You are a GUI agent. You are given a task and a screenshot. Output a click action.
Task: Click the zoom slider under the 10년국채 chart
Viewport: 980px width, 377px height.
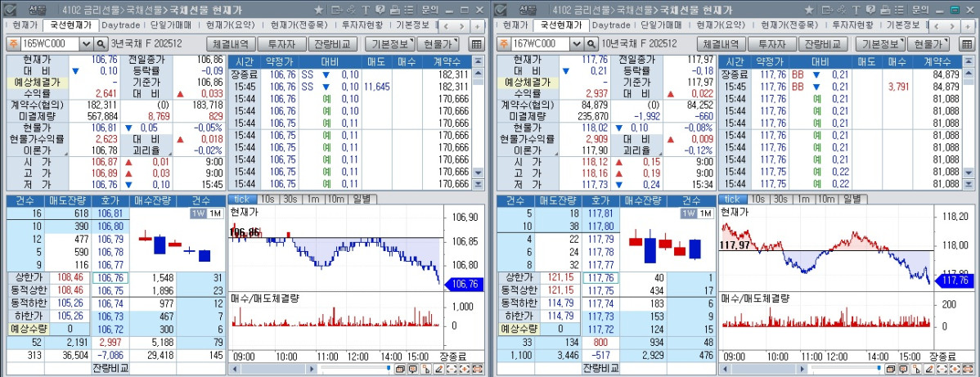[x=846, y=368]
